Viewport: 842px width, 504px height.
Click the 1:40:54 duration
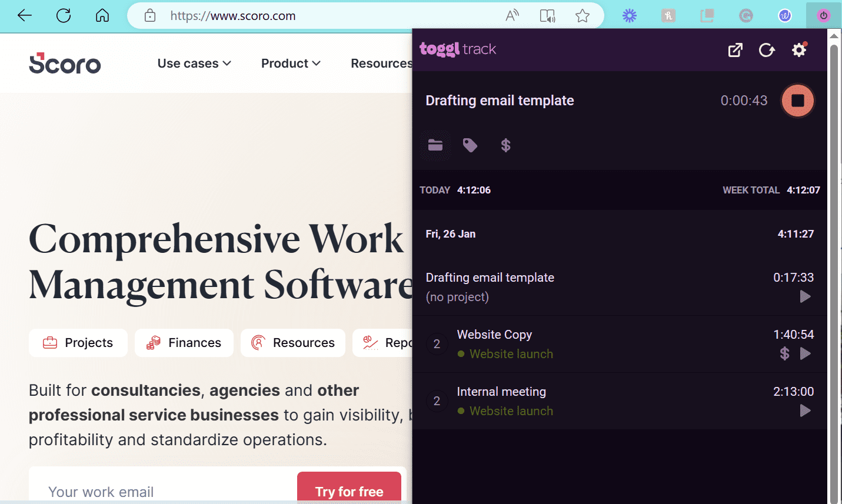[x=793, y=335]
